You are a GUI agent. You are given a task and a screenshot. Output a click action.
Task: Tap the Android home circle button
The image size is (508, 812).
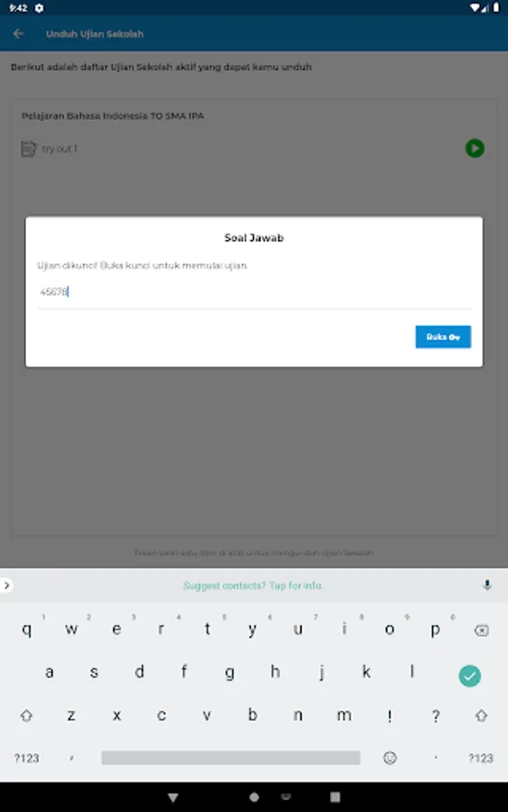[254, 798]
